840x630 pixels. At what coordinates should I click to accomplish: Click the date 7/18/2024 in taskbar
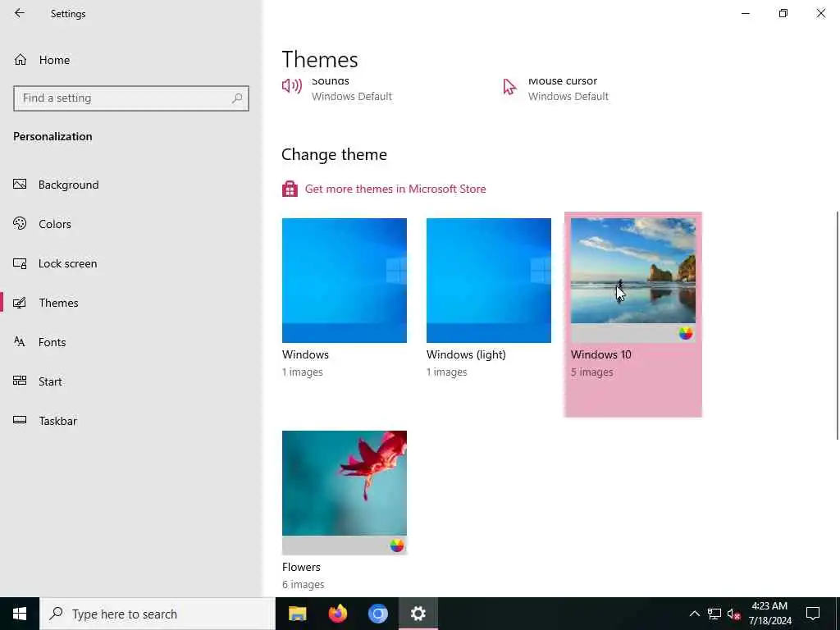(x=769, y=621)
